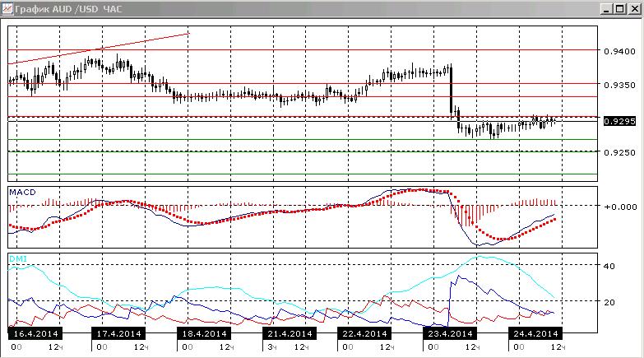Close the AUD/USD chart window

pos(635,8)
